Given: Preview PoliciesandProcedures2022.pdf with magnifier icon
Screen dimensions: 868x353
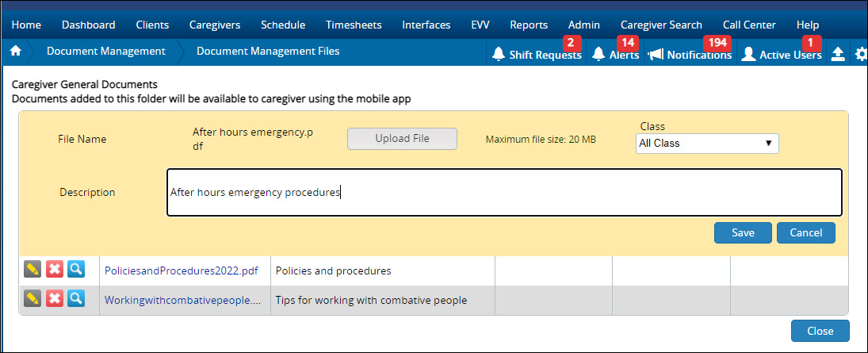Looking at the screenshot, I should [x=76, y=270].
